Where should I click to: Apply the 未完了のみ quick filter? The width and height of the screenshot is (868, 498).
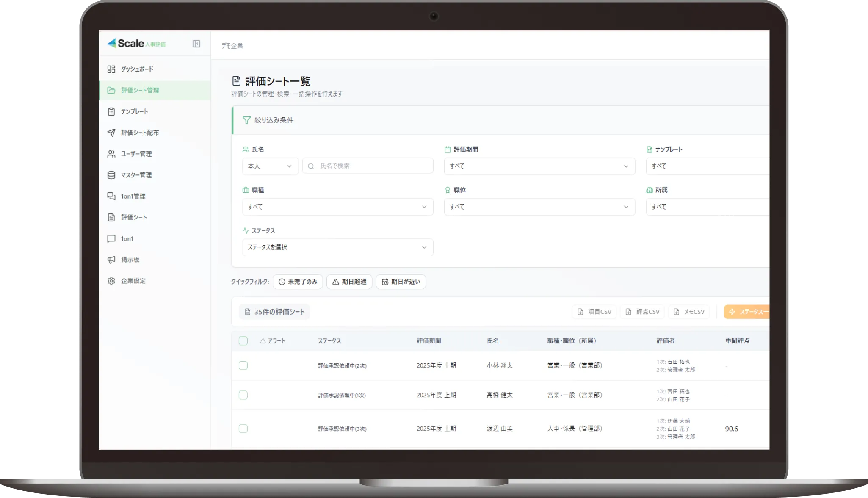pos(298,282)
